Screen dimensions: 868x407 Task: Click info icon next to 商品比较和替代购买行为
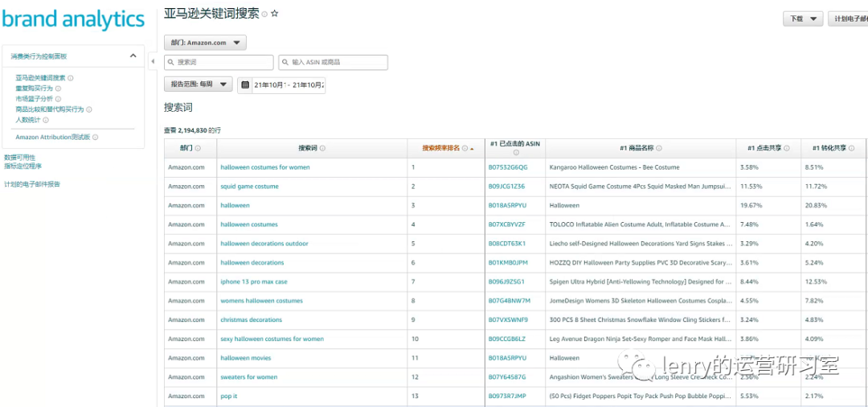(x=89, y=109)
